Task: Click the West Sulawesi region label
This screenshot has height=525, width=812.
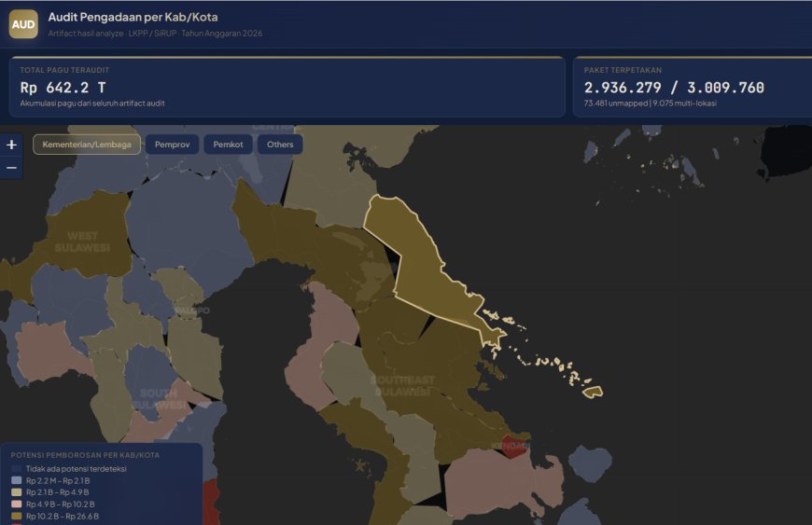Action: [x=82, y=242]
